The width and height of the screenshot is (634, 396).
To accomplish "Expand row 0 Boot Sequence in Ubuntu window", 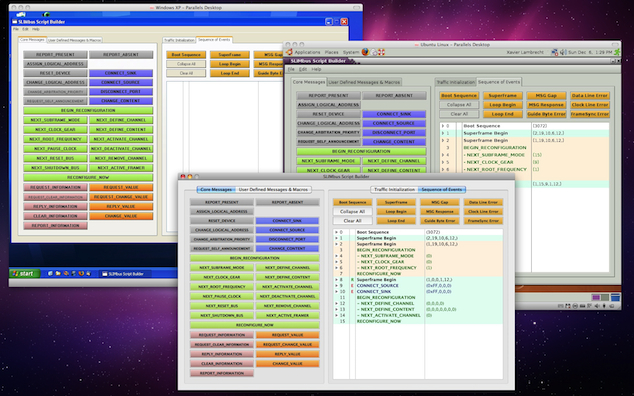I will coord(443,126).
